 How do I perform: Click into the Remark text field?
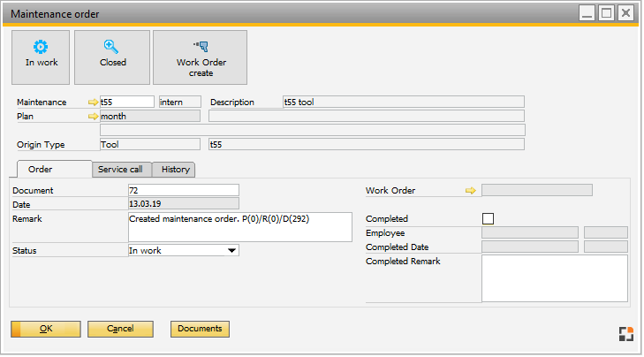239,226
